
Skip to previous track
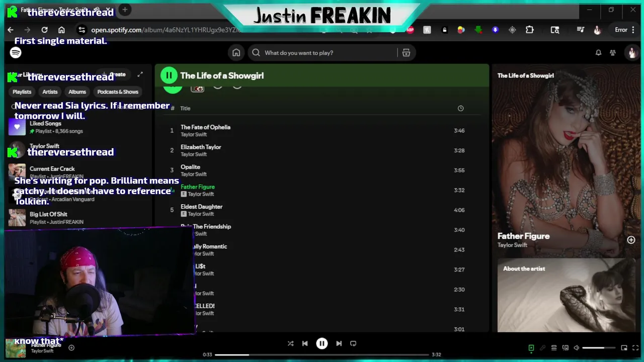tap(305, 343)
